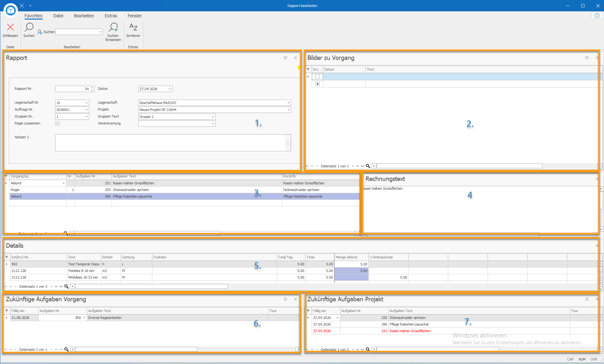This screenshot has width=604, height=364.
Task: Click filter icon in Zukünftige Aufgaben Projekt grid
Action: click(x=308, y=311)
